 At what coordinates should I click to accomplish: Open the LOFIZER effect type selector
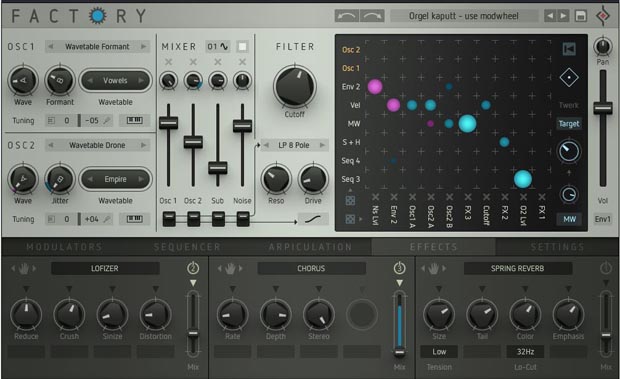(105, 268)
